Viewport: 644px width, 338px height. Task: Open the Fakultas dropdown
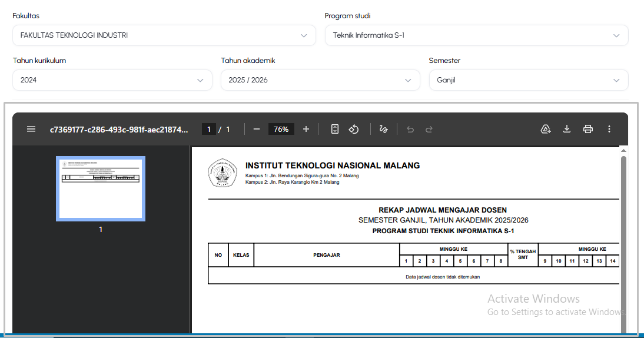point(164,35)
